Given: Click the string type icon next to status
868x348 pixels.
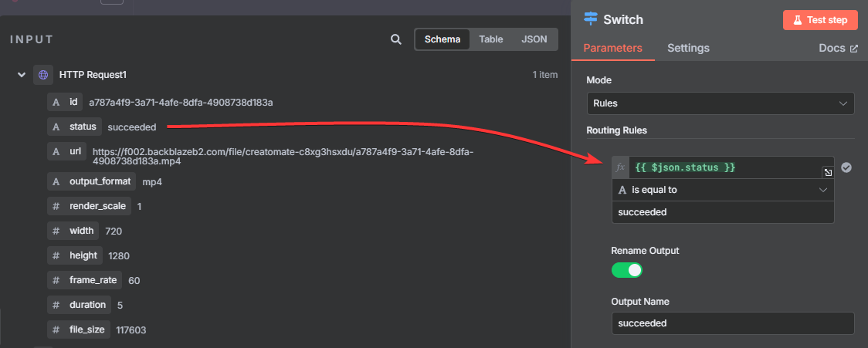Looking at the screenshot, I should tap(56, 127).
